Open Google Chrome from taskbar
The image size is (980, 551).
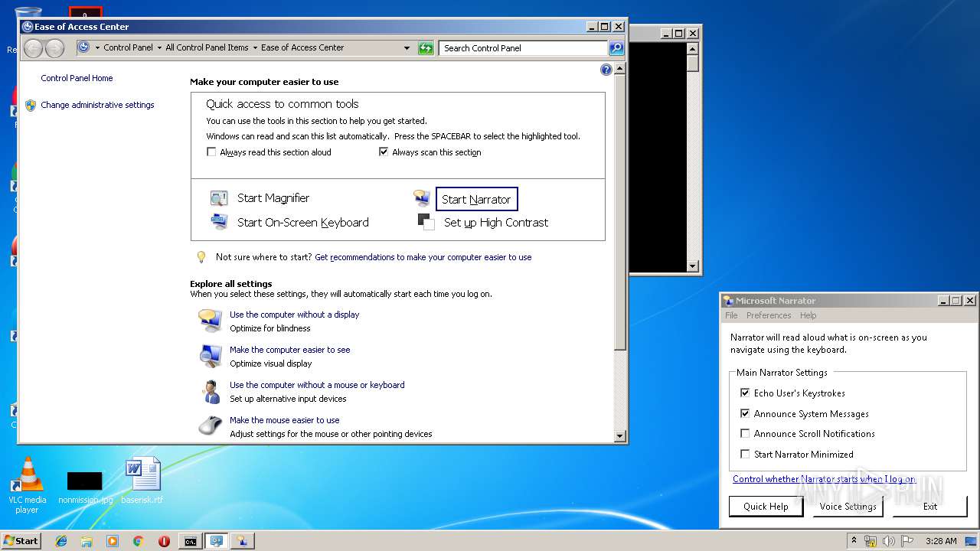[x=139, y=541]
